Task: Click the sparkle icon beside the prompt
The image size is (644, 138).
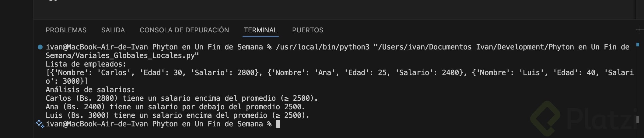Action: pos(40,124)
